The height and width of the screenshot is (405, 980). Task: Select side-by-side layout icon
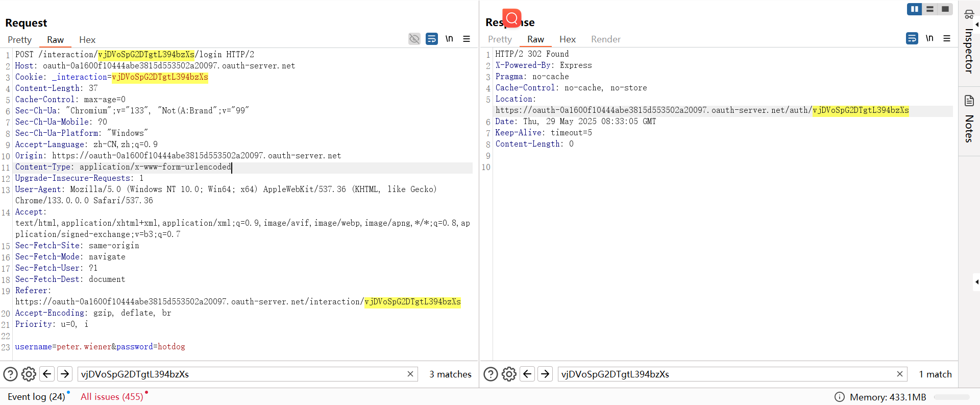tap(915, 9)
